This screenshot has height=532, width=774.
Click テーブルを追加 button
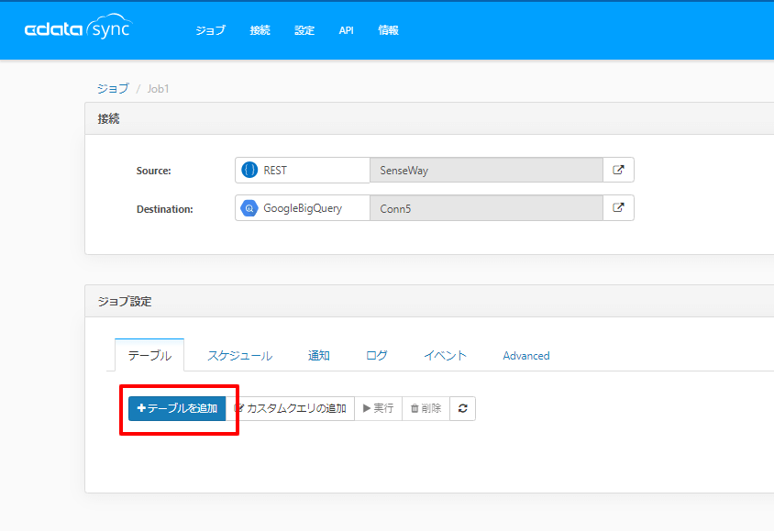tap(177, 408)
